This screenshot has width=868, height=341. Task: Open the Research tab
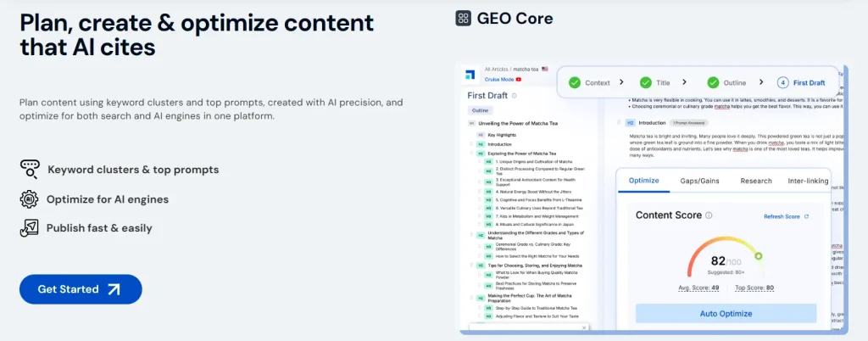coord(756,181)
